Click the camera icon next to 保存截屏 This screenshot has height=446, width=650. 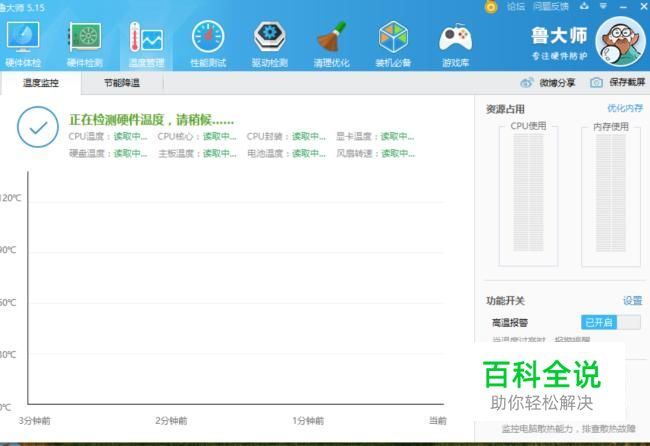point(596,82)
